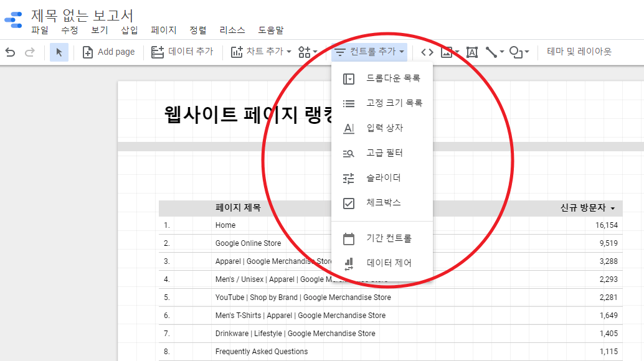
Task: Open the 커뮤니티 시각화 icon next to 차트 추가
Action: click(x=305, y=52)
